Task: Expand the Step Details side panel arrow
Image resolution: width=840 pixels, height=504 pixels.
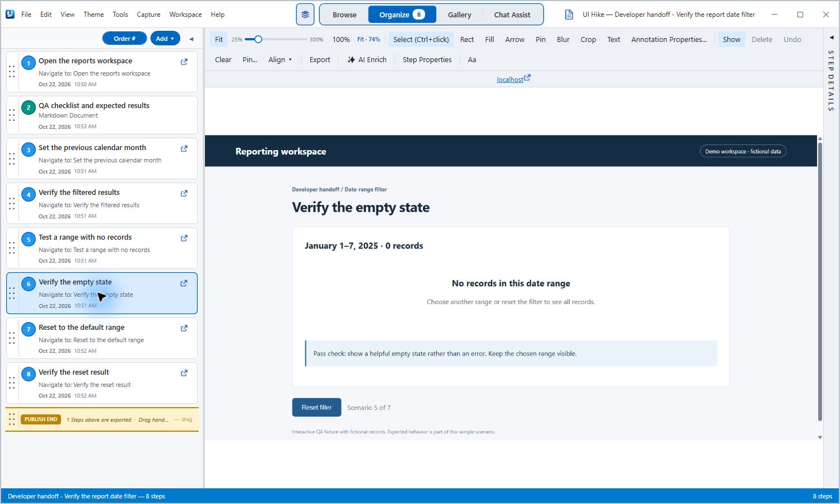Action: click(x=831, y=38)
